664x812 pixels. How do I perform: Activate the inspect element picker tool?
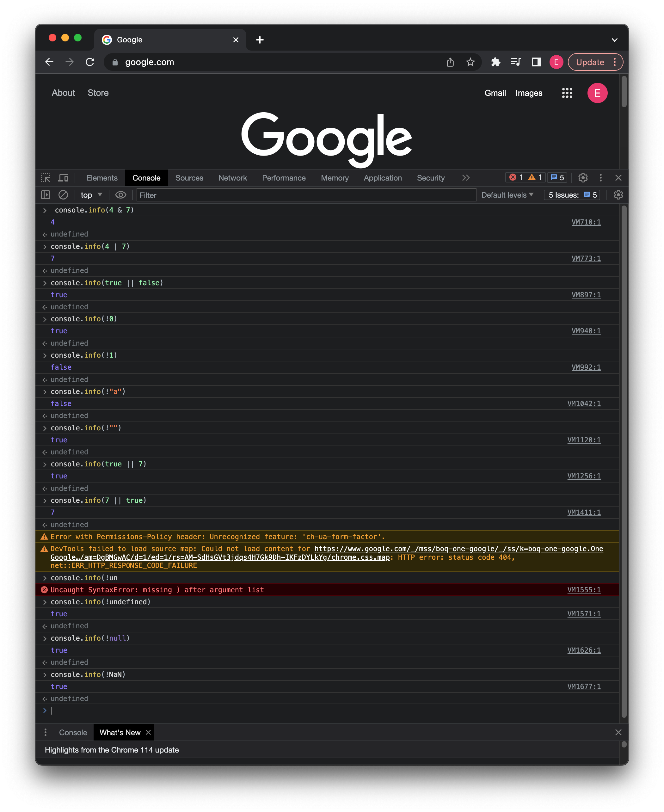tap(46, 178)
